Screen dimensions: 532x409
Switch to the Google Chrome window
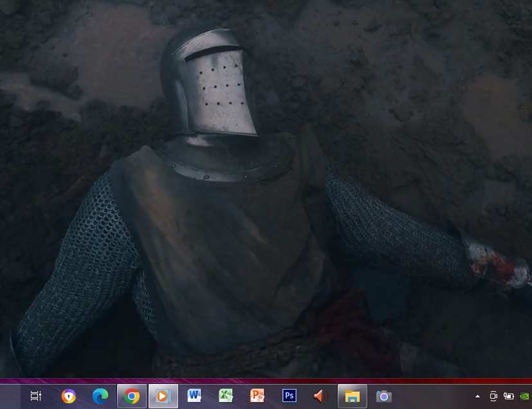click(132, 396)
